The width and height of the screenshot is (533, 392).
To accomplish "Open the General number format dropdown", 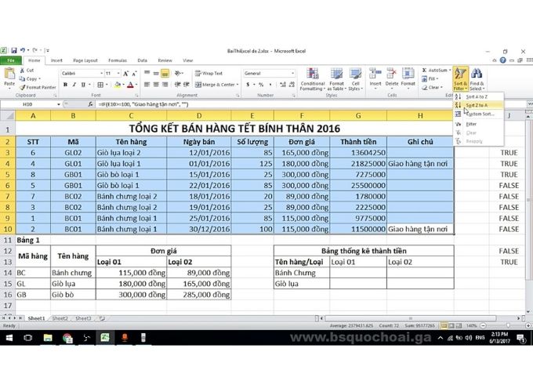I will tap(292, 74).
